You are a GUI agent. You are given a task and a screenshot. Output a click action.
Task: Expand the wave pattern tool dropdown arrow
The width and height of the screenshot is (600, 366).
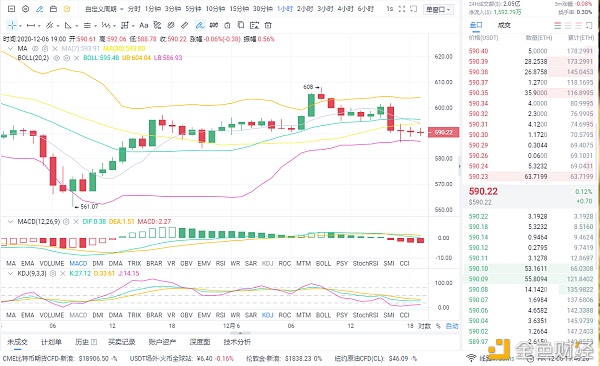point(114,26)
